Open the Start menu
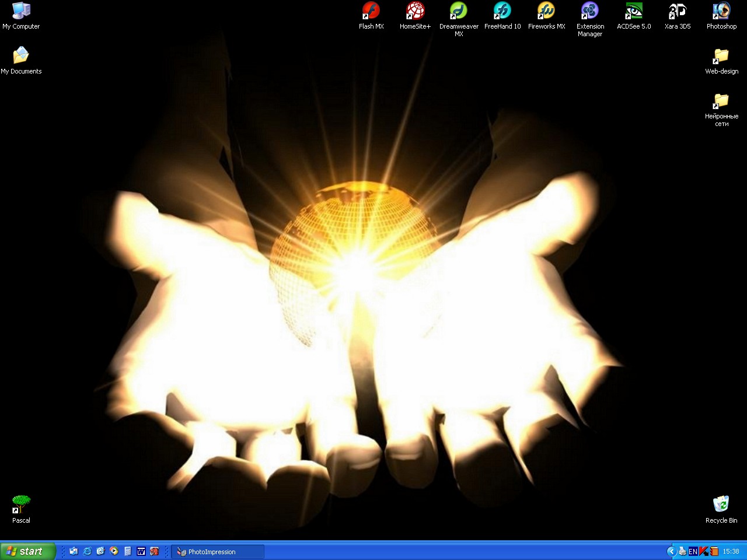 pos(27,551)
